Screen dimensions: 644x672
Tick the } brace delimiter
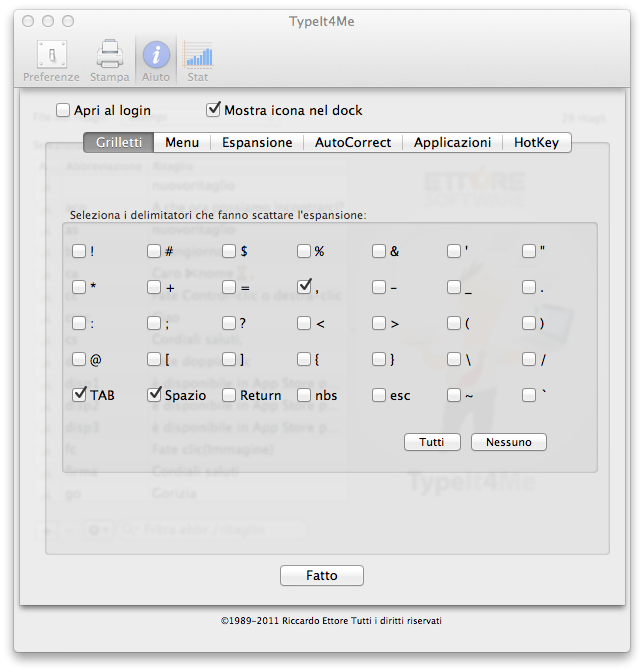(379, 359)
